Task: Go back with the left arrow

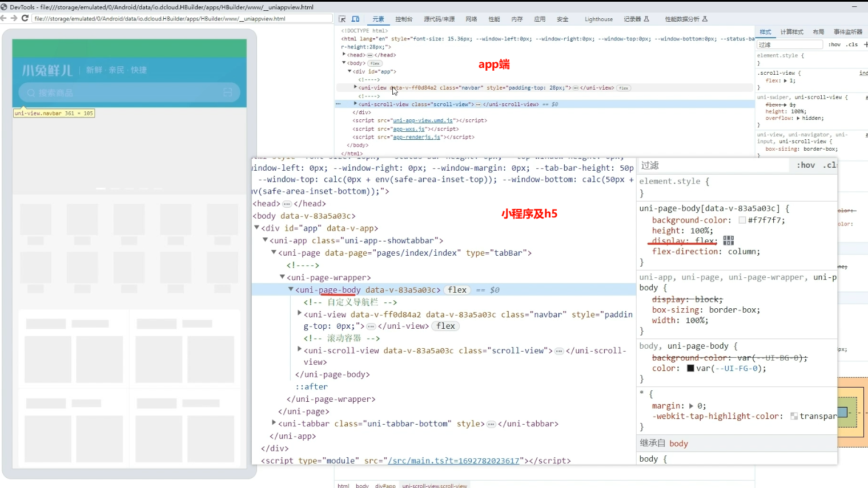Action: click(x=5, y=18)
